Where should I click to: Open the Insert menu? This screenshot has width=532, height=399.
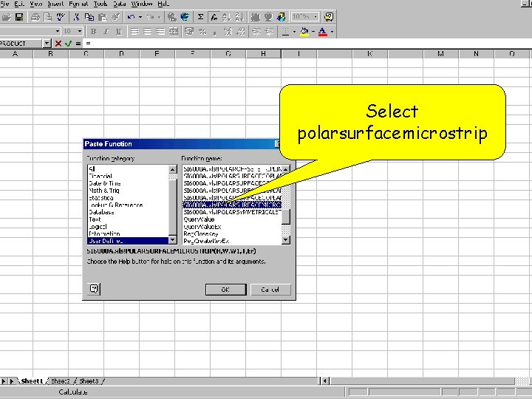click(55, 4)
